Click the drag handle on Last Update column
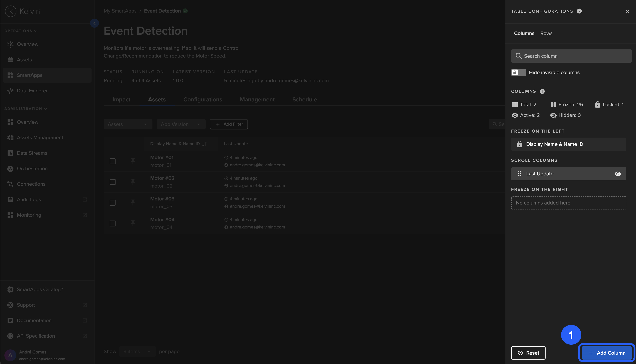This screenshot has height=364, width=636. click(x=520, y=174)
